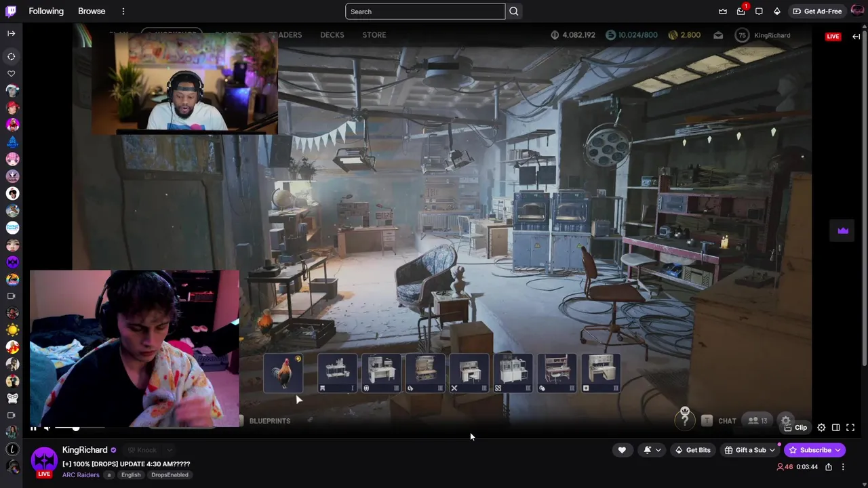The width and height of the screenshot is (868, 488).
Task: Expand the left sidebar with arrow icon
Action: (x=11, y=33)
